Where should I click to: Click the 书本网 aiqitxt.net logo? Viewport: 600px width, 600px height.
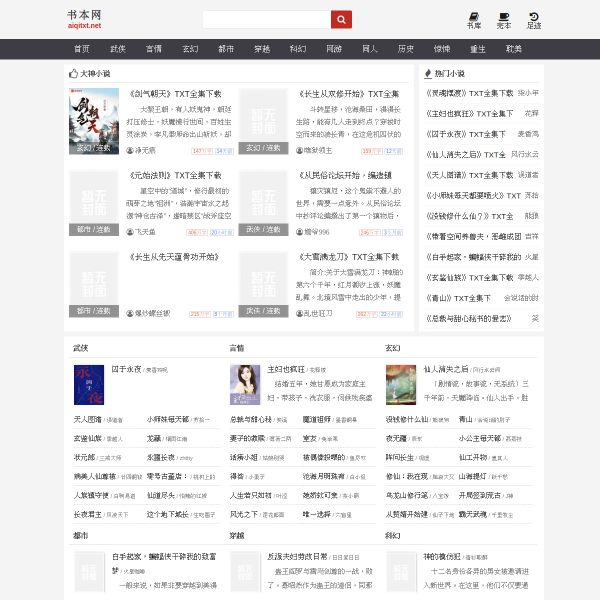(x=84, y=19)
